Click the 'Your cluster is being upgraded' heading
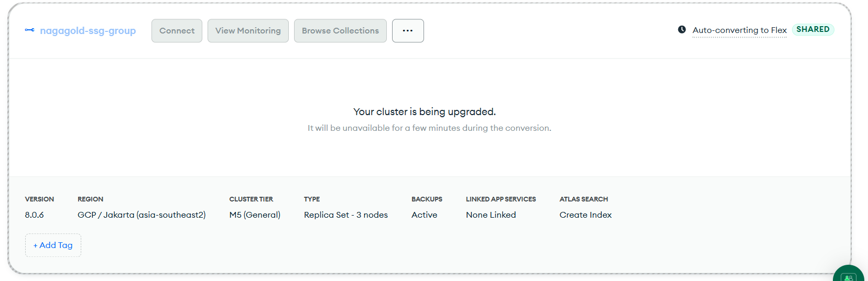This screenshot has height=281, width=868. pyautogui.click(x=425, y=112)
